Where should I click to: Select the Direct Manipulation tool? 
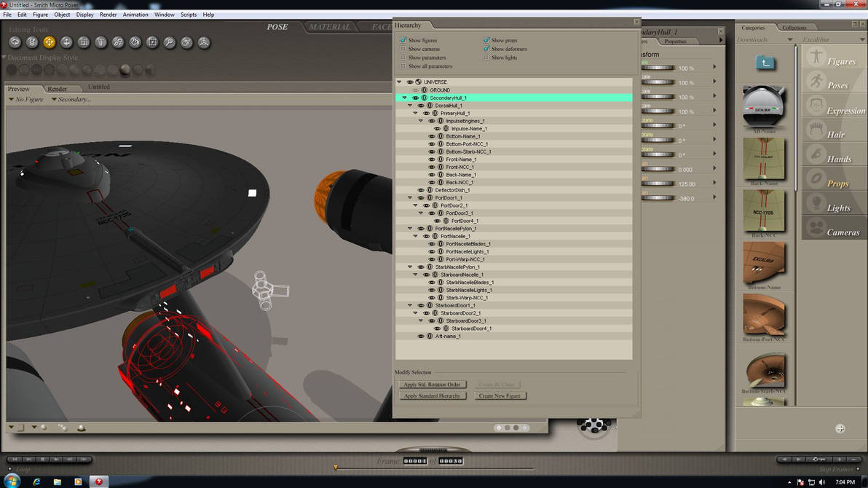[x=204, y=42]
